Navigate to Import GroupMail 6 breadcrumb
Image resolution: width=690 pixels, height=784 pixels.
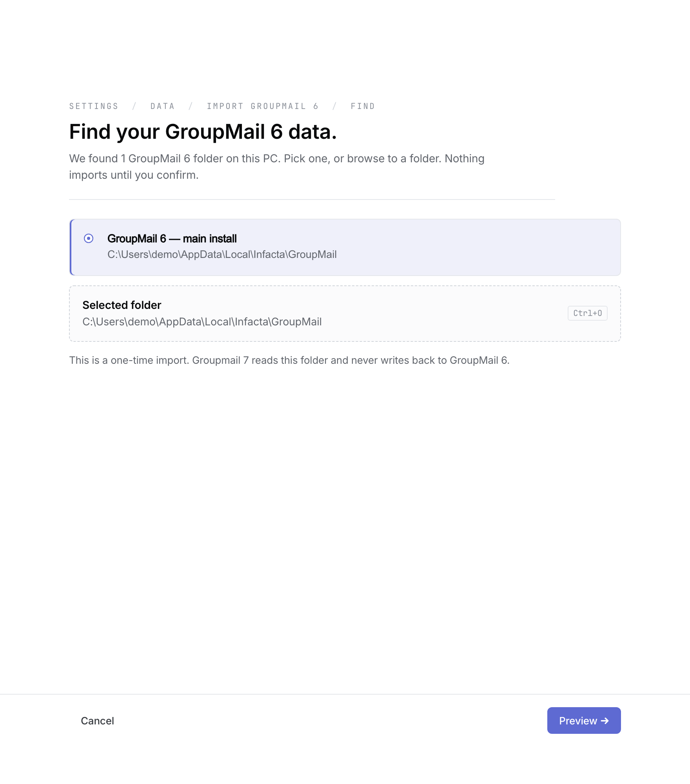click(x=262, y=106)
